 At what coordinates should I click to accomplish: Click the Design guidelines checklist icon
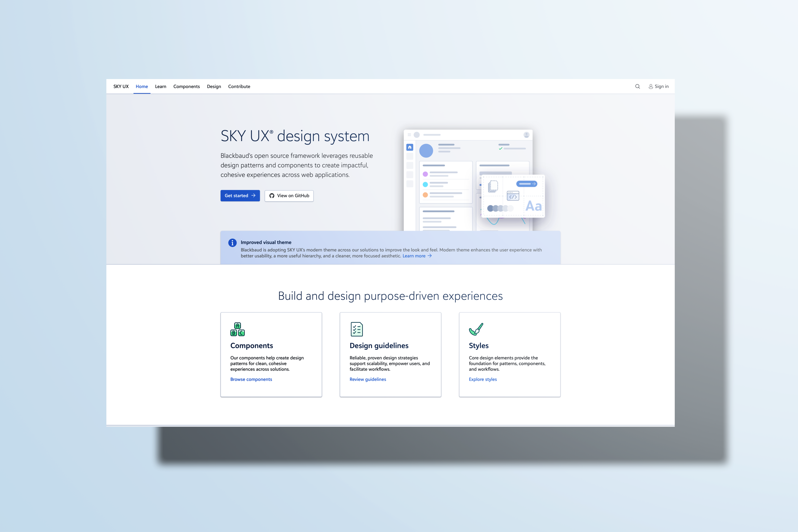[x=357, y=329]
